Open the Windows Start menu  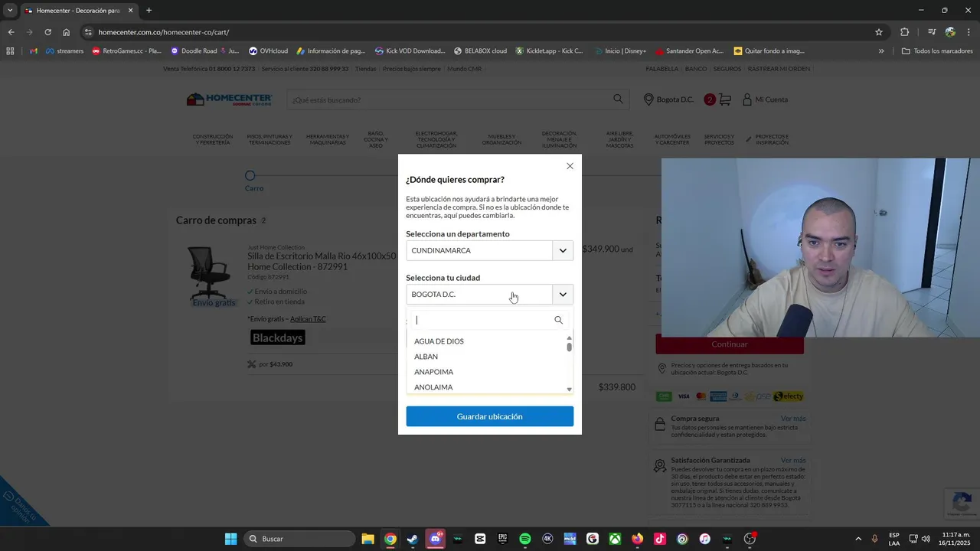point(230,539)
